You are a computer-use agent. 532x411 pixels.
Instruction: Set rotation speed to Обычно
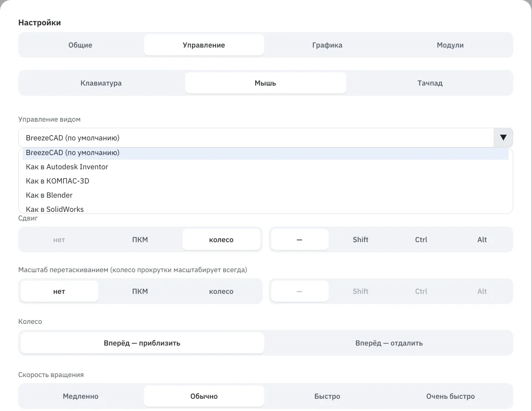point(204,396)
